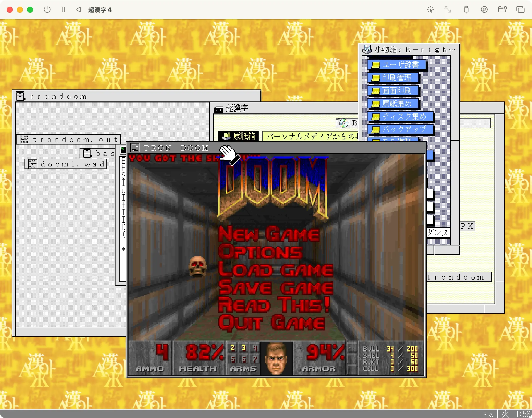532x418 pixels.
Task: Click the cabinet icon in trondoom window title
Action: 20,96
